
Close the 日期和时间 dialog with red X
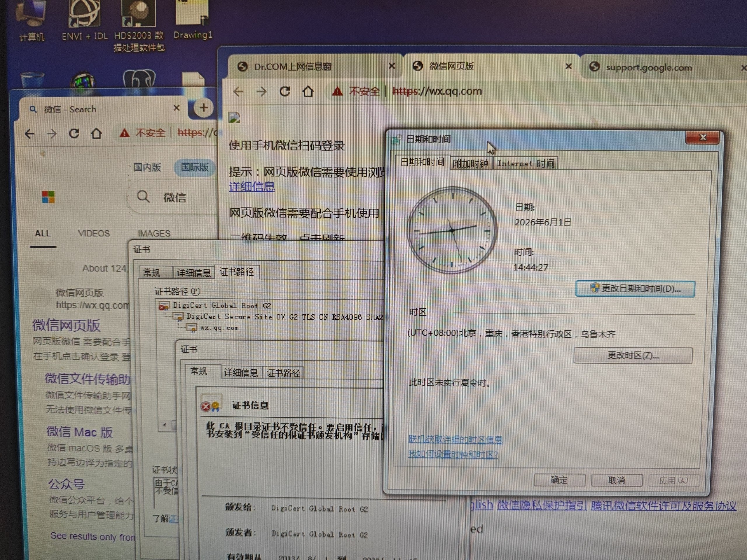coord(703,137)
